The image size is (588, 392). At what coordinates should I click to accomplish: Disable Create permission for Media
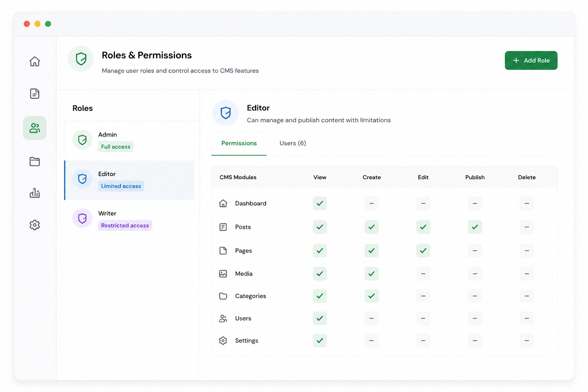pos(371,274)
